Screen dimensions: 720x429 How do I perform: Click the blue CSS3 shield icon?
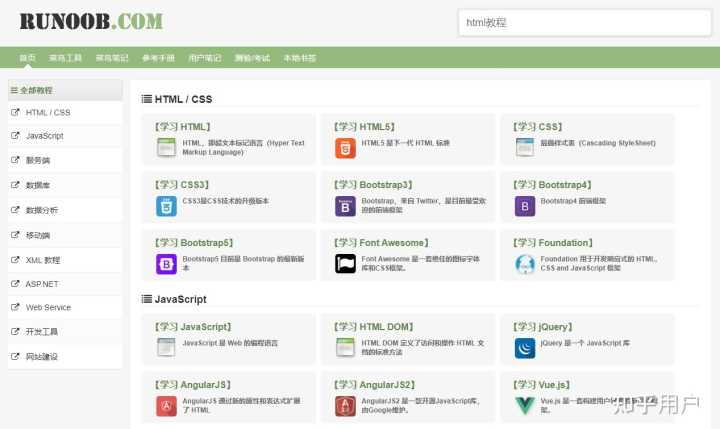166,206
